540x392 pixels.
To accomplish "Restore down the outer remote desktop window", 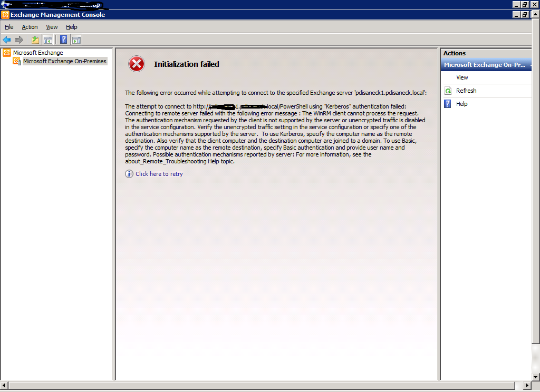I will 525,4.
